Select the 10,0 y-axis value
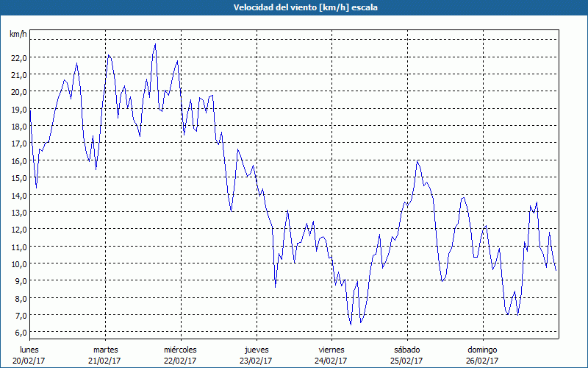This screenshot has width=588, height=368. coord(18,263)
